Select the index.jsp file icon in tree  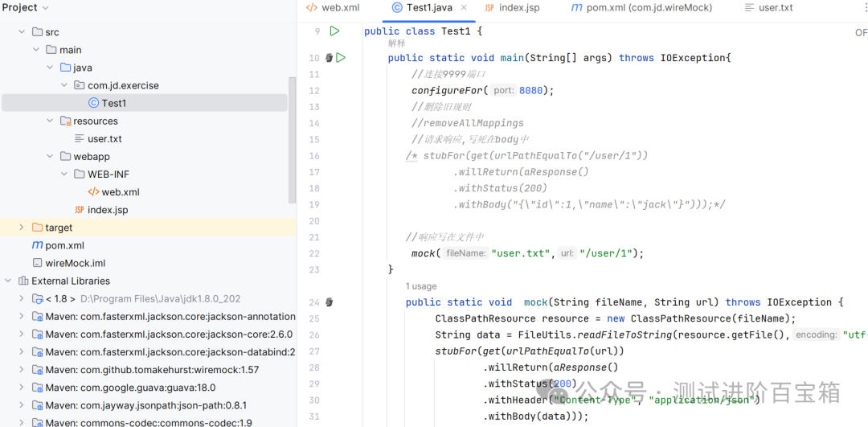click(80, 210)
